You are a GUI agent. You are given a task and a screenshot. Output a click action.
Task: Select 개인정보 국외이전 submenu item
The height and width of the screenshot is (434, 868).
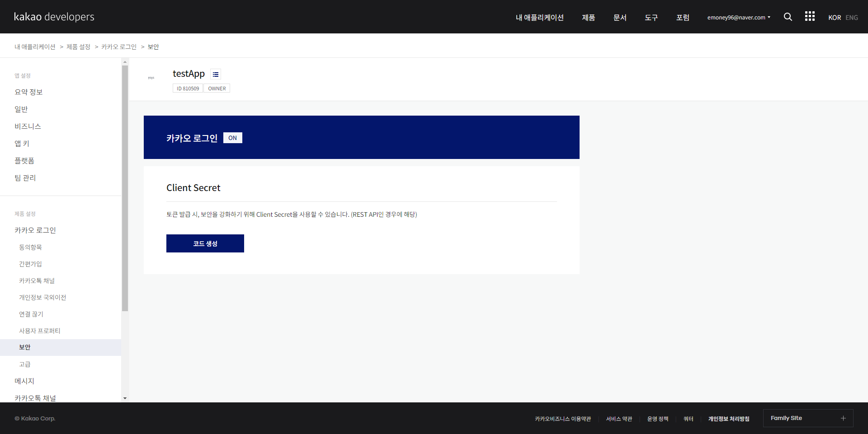pos(42,298)
